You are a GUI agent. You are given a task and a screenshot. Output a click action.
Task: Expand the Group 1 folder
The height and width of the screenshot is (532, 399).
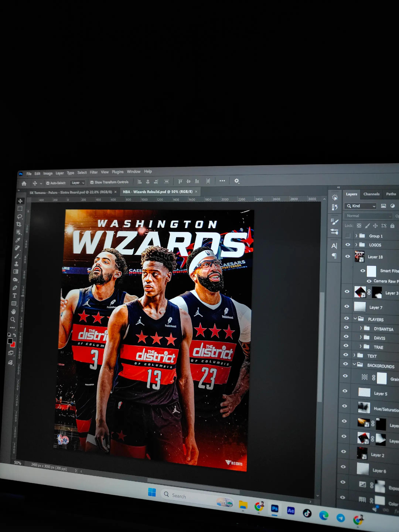[356, 236]
